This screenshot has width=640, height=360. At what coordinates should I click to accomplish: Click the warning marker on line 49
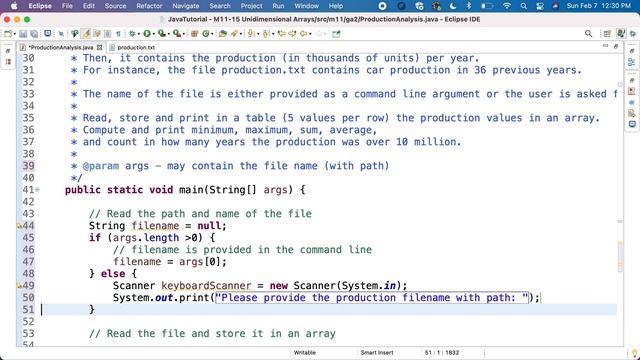19,286
